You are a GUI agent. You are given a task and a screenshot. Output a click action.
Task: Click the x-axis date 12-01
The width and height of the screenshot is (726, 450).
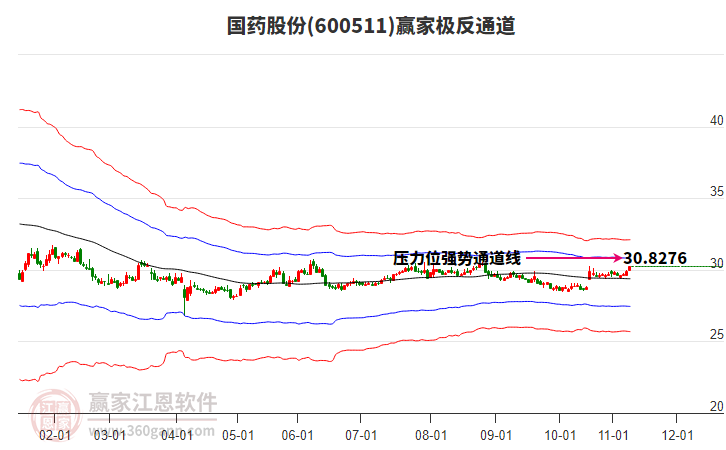pyautogui.click(x=677, y=435)
